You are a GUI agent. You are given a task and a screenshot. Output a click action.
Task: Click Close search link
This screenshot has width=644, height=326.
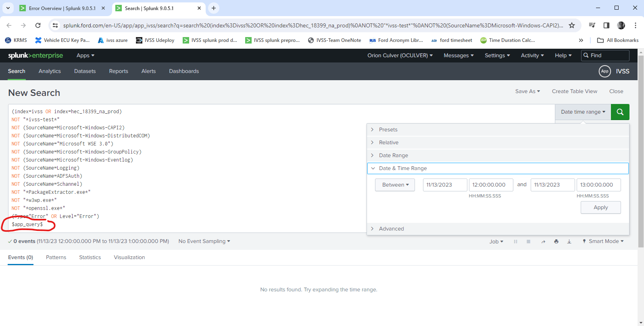click(x=616, y=91)
